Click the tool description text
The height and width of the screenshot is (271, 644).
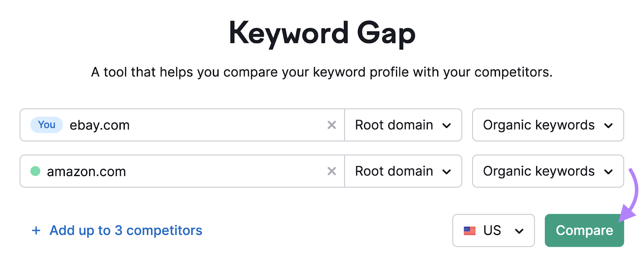(322, 72)
